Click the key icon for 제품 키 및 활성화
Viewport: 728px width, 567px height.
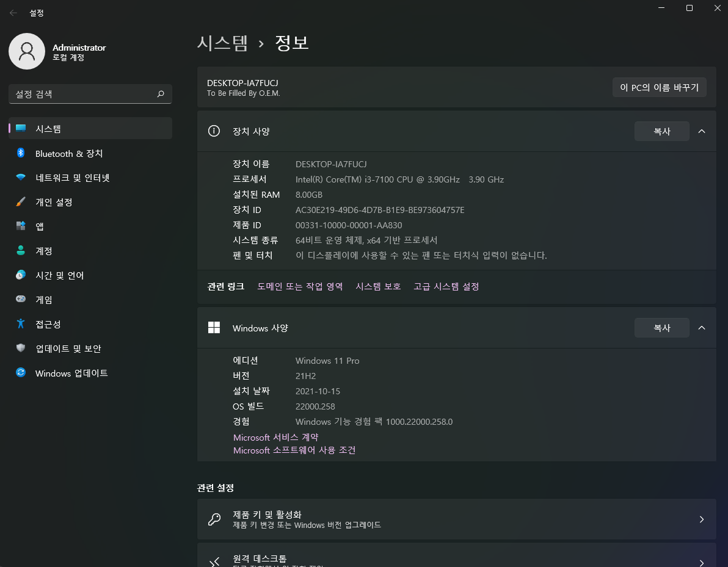pos(214,519)
